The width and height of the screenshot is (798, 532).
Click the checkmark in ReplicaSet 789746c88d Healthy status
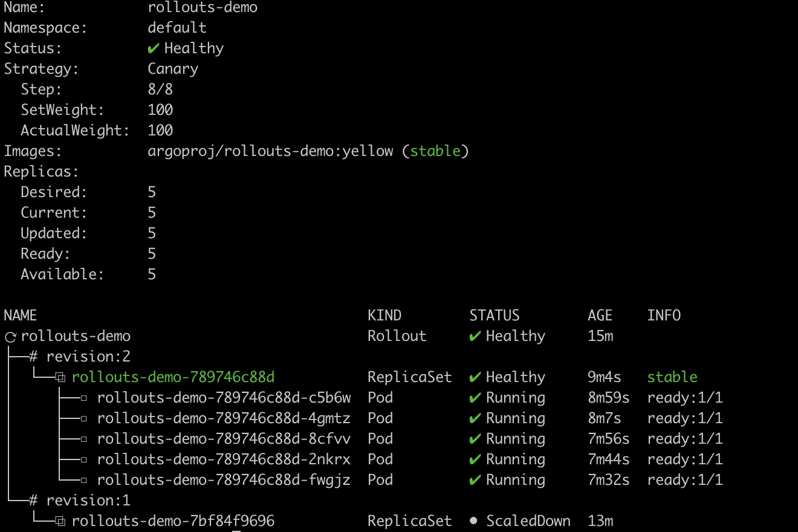tap(475, 377)
